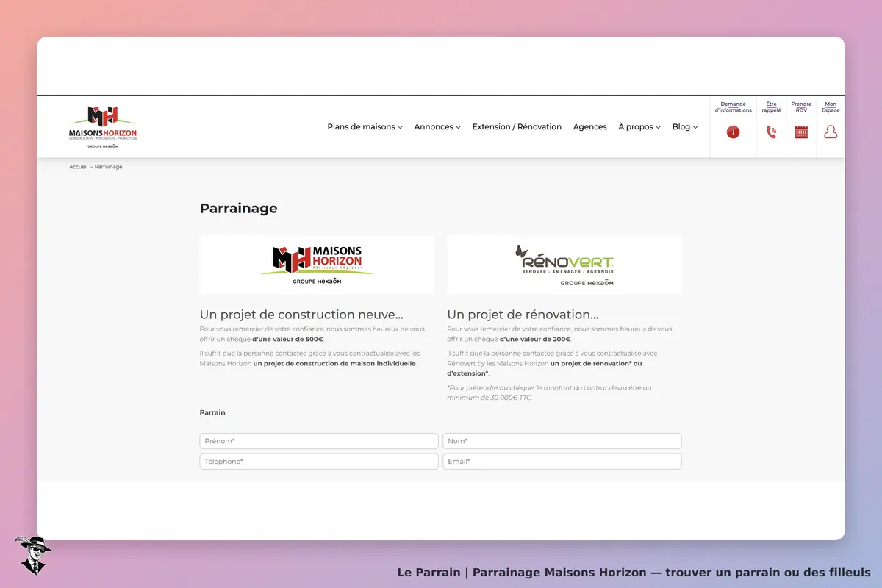Expand the Annonces dropdown menu

(x=437, y=127)
